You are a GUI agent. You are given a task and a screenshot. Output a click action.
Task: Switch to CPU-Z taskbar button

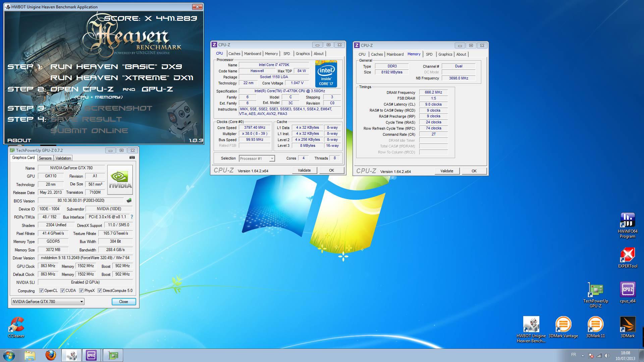pos(91,355)
